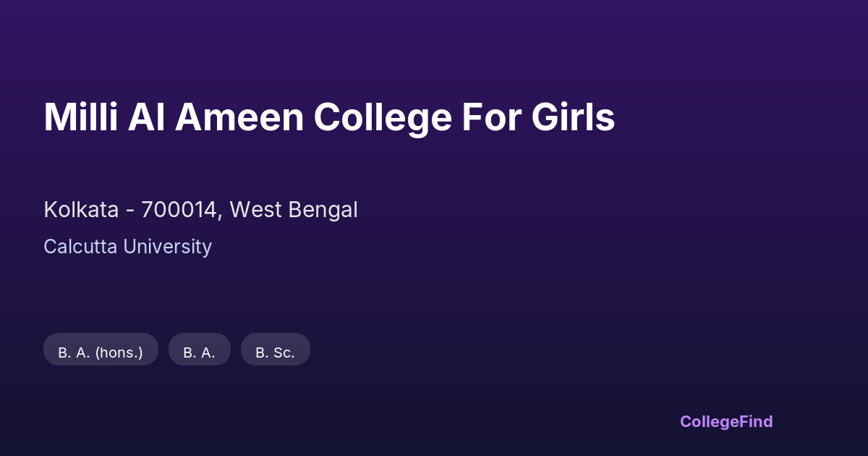This screenshot has width=868, height=456.
Task: Select the B. A. (hons.) course tag
Action: (x=101, y=352)
